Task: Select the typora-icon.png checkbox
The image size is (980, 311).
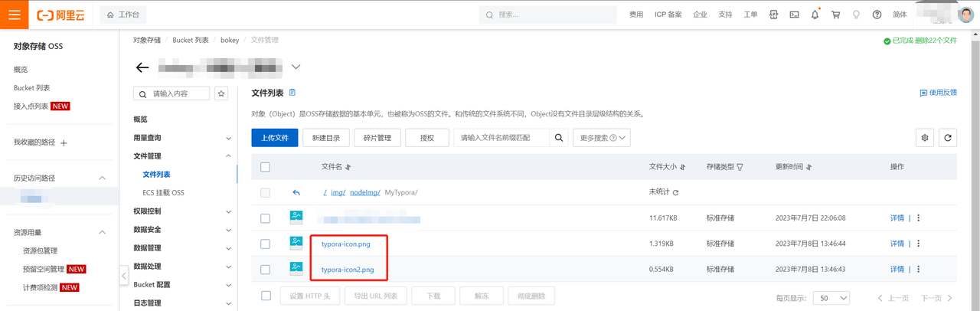Action: tap(266, 244)
